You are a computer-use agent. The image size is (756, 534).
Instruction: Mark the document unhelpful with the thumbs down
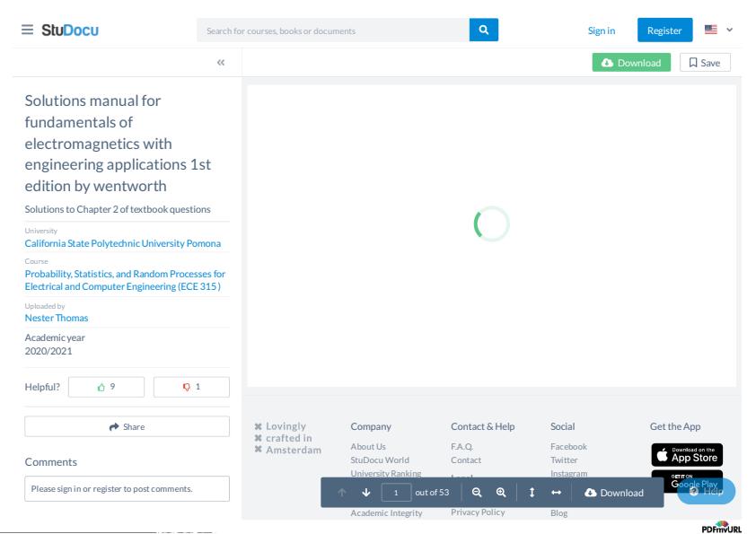point(191,387)
